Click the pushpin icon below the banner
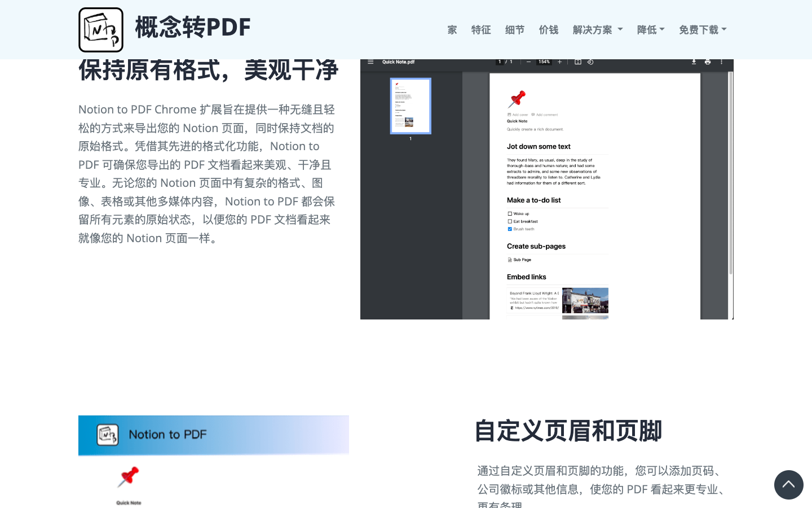 (x=129, y=477)
